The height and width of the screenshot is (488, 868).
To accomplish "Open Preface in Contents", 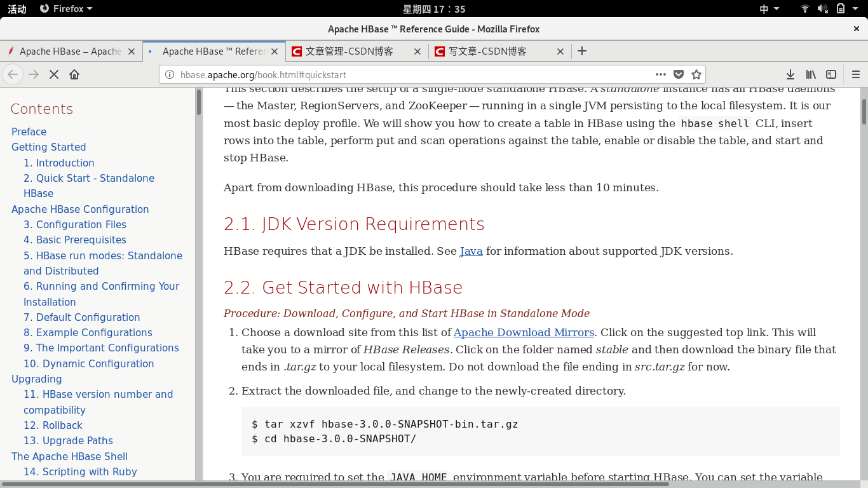I will point(29,132).
